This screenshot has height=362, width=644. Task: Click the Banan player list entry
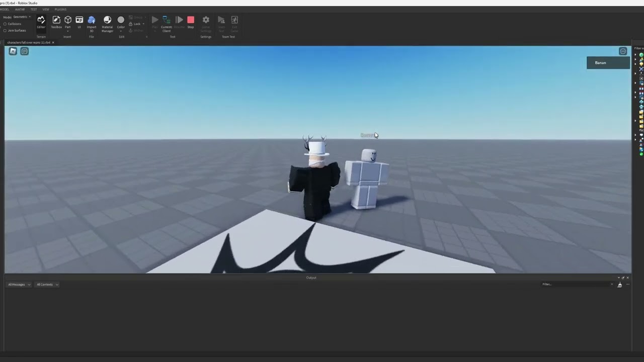(x=608, y=63)
